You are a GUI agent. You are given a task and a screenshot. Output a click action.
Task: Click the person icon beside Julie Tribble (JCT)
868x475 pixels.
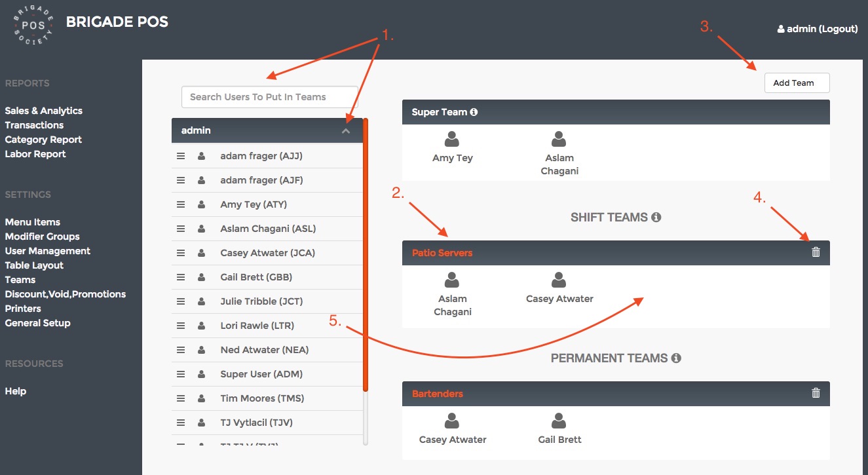(201, 301)
